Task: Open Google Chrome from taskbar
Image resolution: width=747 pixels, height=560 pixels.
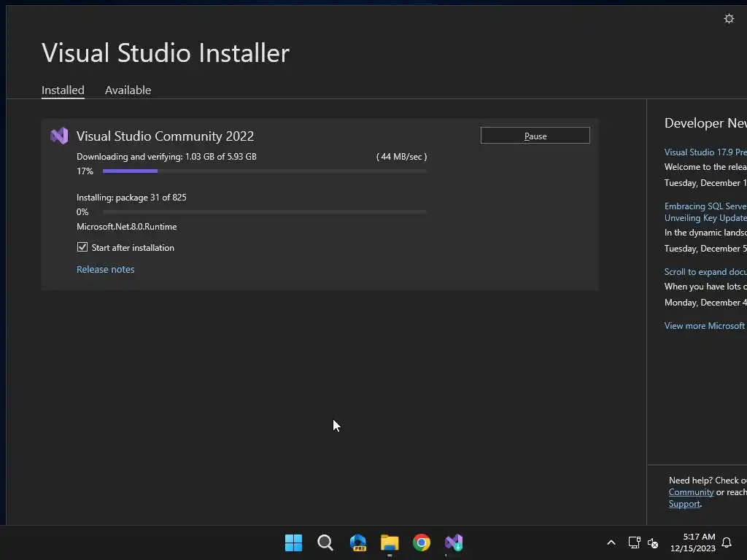Action: tap(422, 542)
